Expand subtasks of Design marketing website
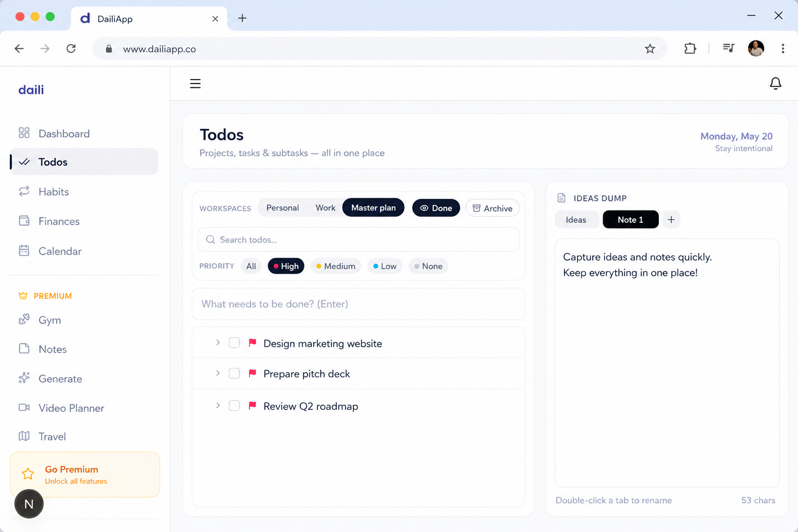This screenshot has width=798, height=532. pyautogui.click(x=218, y=343)
